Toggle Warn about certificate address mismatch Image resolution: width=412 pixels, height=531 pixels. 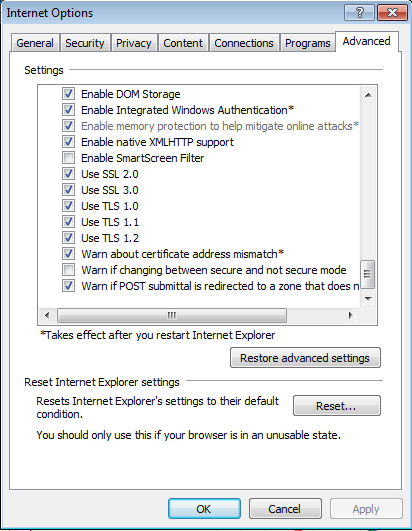click(x=68, y=254)
